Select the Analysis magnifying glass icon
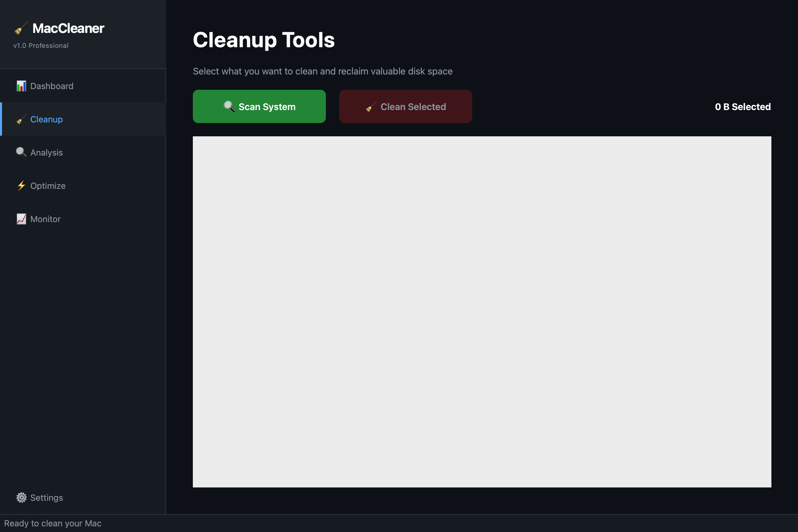The height and width of the screenshot is (532, 798). tap(21, 152)
